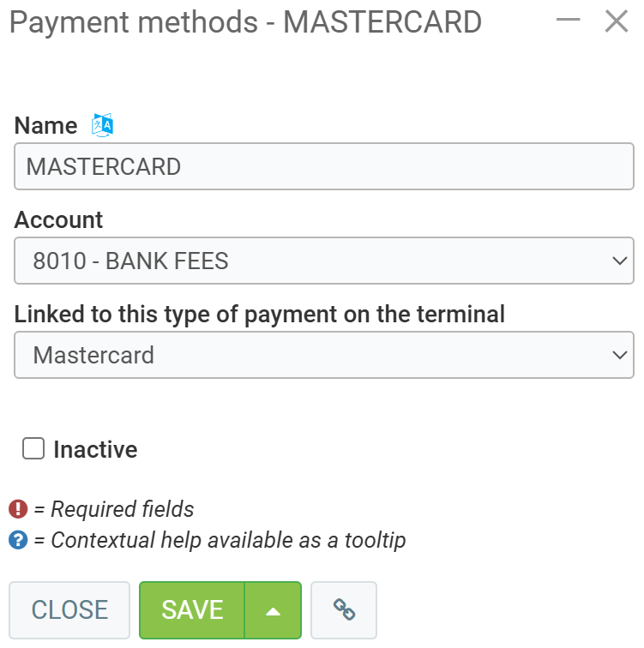Minimize the Payment methods window

(569, 21)
